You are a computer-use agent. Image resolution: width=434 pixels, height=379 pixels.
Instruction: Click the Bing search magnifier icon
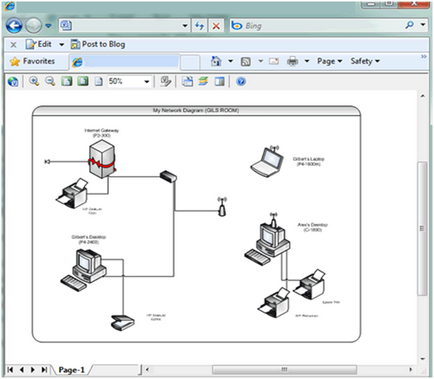409,25
